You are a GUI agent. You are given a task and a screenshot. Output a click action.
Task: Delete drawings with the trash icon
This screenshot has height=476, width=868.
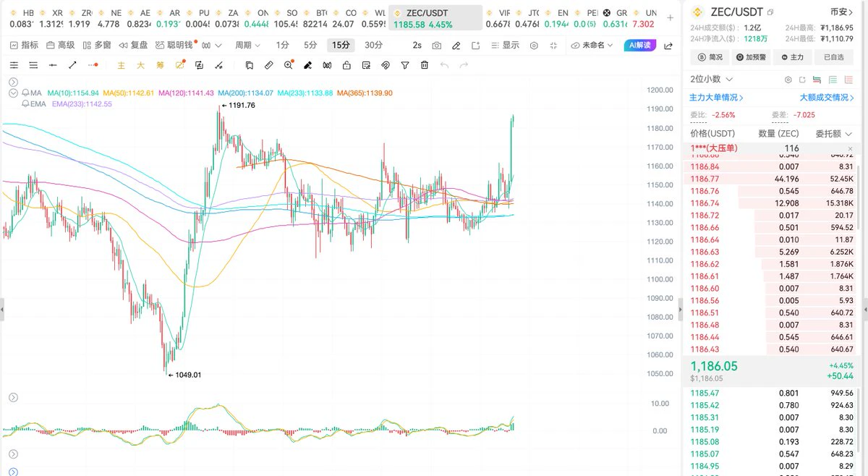coord(425,65)
